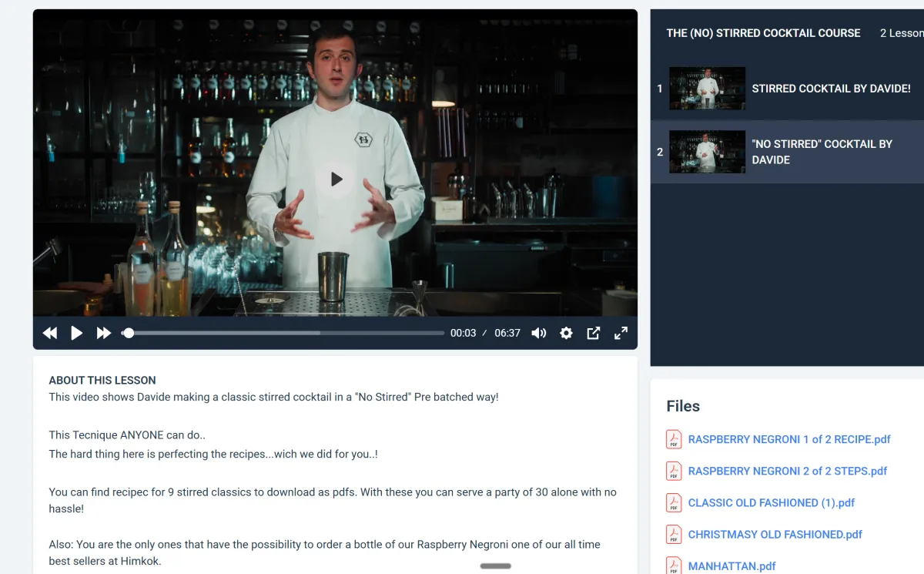Click the 'Files' section heading

[683, 406]
